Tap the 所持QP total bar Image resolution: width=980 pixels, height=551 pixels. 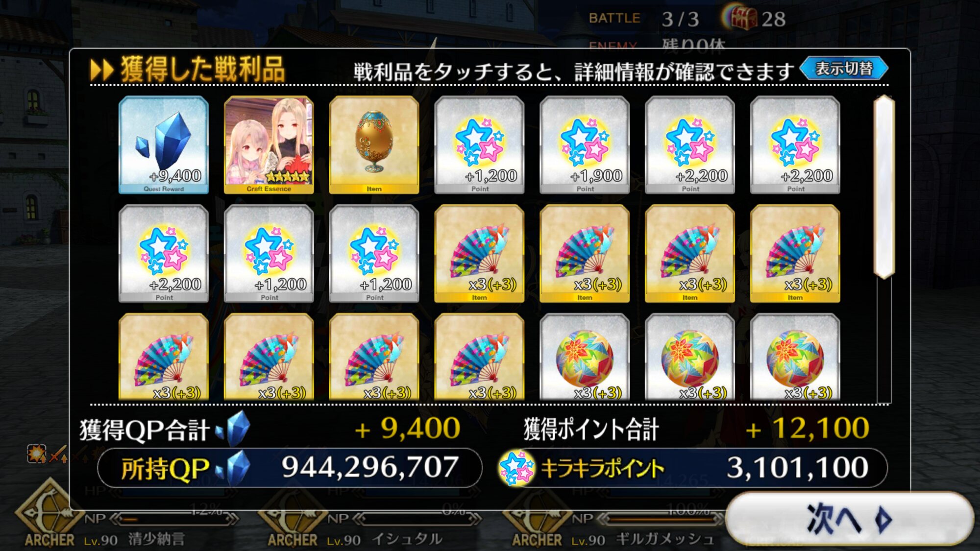click(x=290, y=468)
